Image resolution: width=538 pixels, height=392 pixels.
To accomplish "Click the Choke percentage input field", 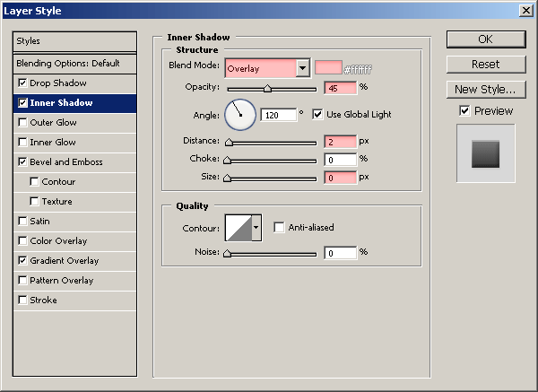I will click(341, 160).
